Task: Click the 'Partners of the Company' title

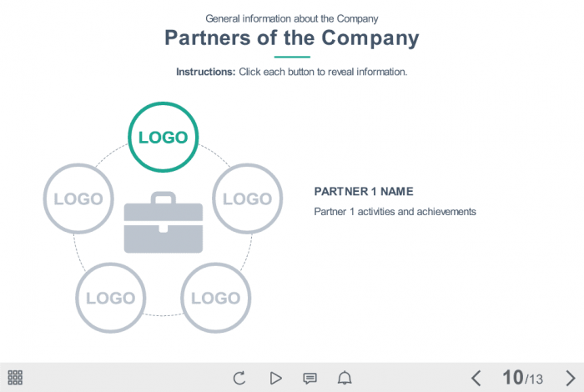Action: pyautogui.click(x=292, y=38)
